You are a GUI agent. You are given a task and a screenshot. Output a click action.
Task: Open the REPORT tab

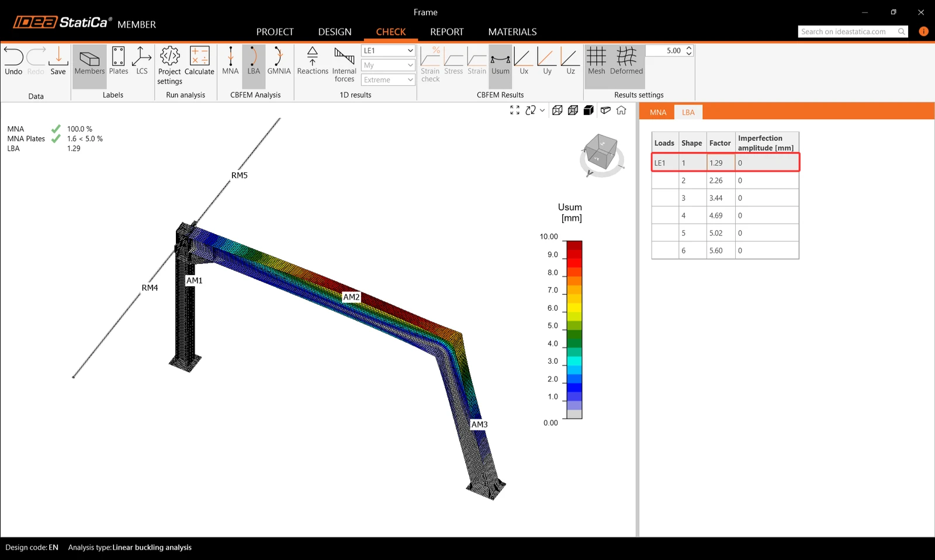point(447,32)
